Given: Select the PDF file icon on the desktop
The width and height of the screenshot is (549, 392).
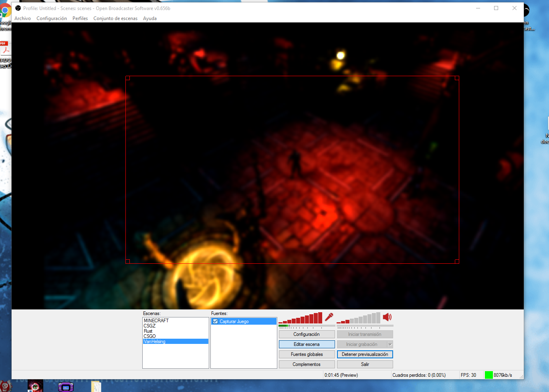Looking at the screenshot, I should pyautogui.click(x=5, y=49).
